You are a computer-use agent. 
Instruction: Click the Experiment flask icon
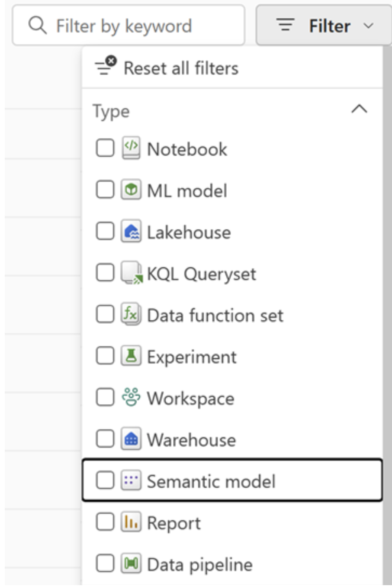click(x=131, y=356)
